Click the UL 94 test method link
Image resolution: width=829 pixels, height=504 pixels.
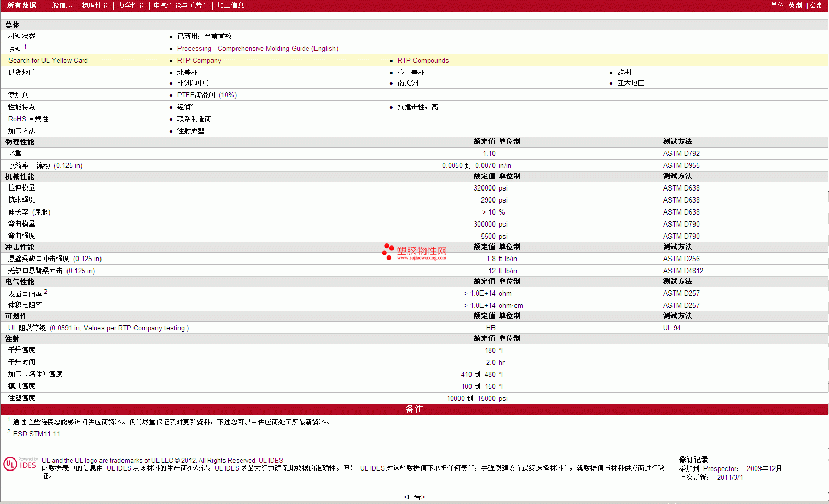point(671,328)
